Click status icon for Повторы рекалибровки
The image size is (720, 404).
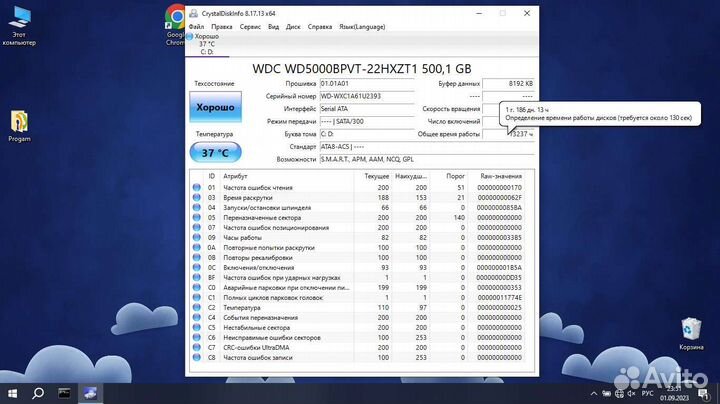pos(197,258)
